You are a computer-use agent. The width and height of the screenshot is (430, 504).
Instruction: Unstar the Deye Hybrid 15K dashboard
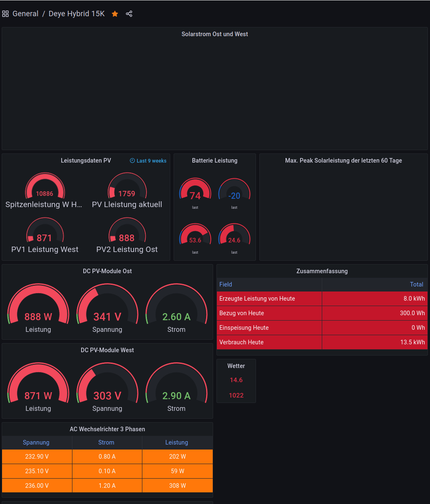point(115,14)
